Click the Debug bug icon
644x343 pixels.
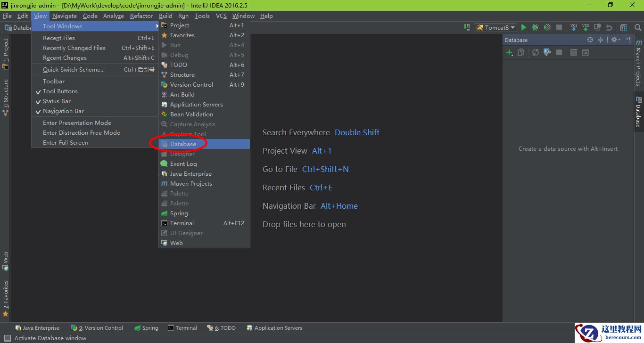[x=535, y=28]
